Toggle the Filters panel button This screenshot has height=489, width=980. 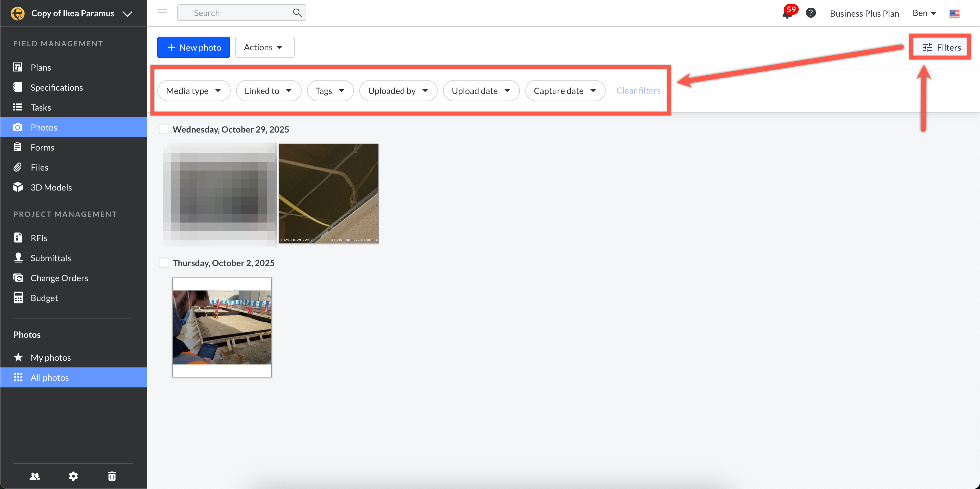[941, 47]
